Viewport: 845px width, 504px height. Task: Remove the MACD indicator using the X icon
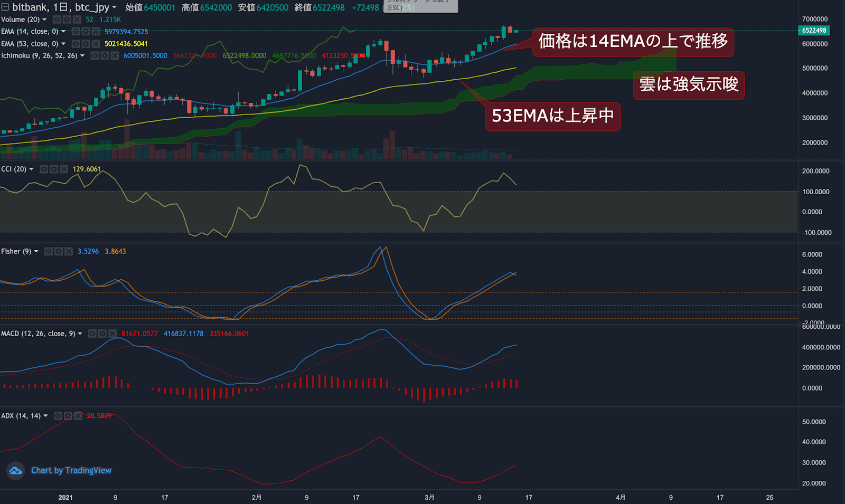tap(112, 334)
